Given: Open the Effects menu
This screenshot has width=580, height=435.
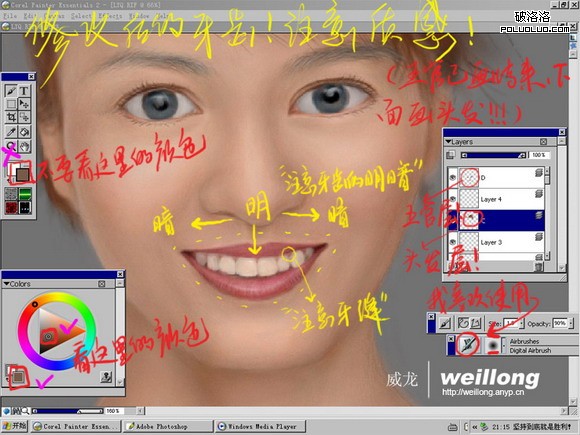Looking at the screenshot, I should pos(110,16).
